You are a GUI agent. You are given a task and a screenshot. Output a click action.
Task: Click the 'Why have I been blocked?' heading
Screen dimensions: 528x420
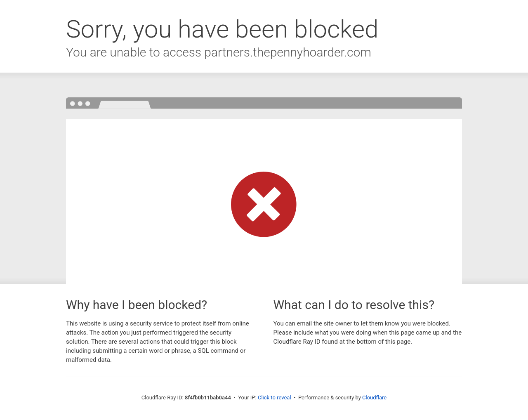[137, 305]
